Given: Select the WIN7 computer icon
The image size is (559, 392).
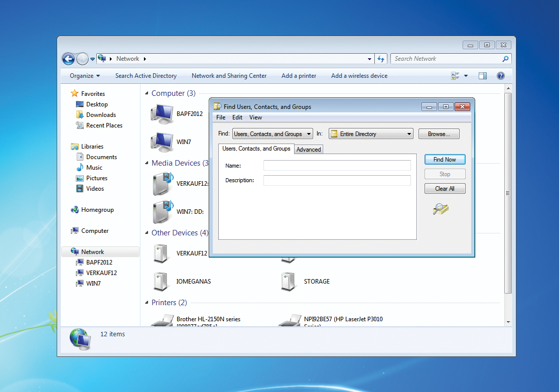Looking at the screenshot, I should (162, 142).
